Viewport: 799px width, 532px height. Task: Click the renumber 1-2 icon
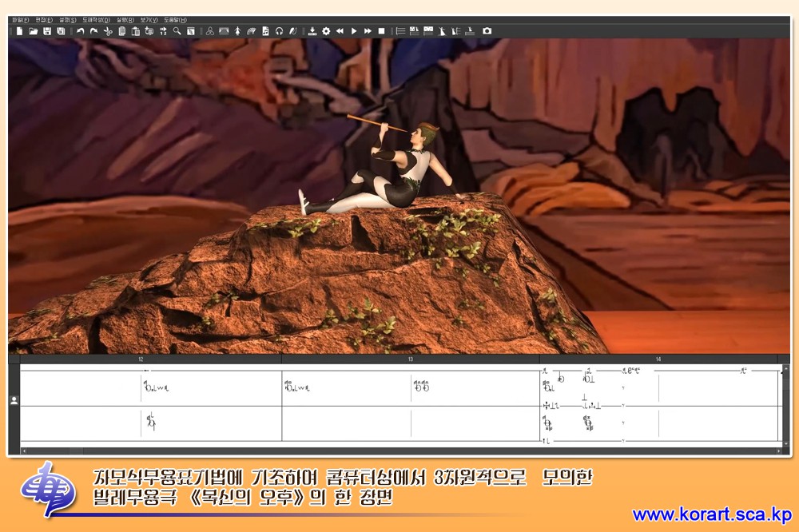pos(163,31)
